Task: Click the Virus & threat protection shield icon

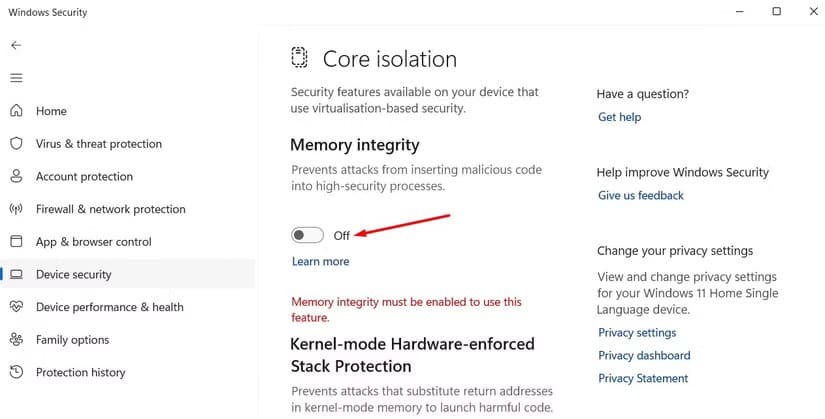Action: pyautogui.click(x=16, y=144)
